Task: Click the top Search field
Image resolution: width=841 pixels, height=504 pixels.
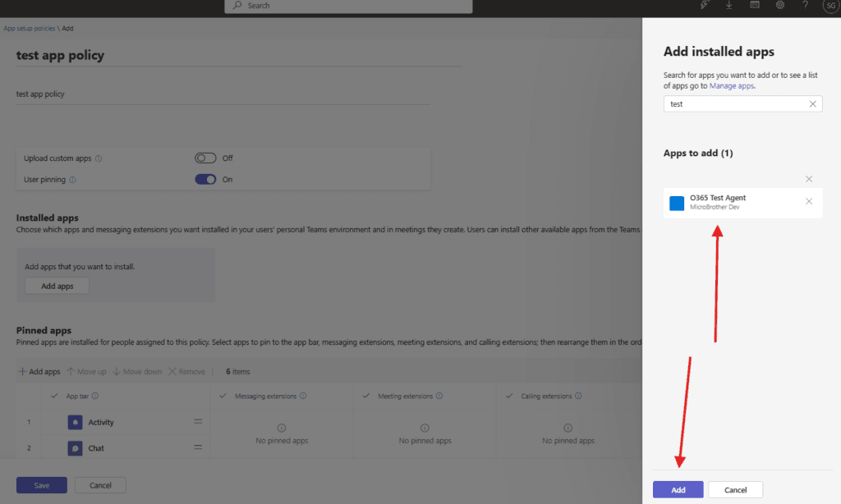Action: coord(348,6)
